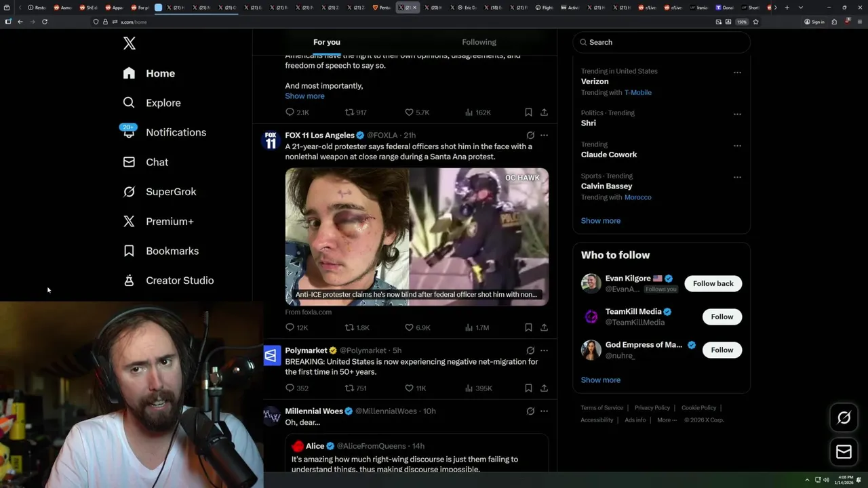Repost Polymarket post with 751 reposts
The height and width of the screenshot is (488, 868).
click(x=356, y=388)
